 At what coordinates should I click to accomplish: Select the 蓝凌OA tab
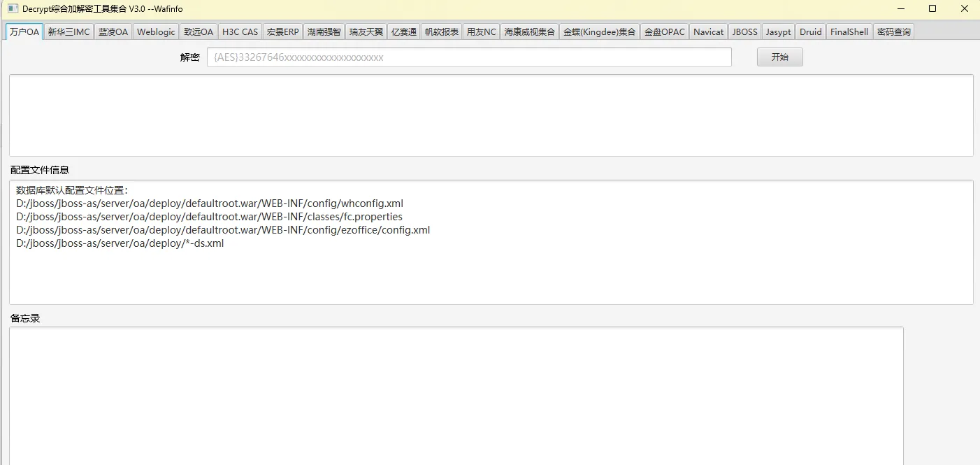point(113,31)
